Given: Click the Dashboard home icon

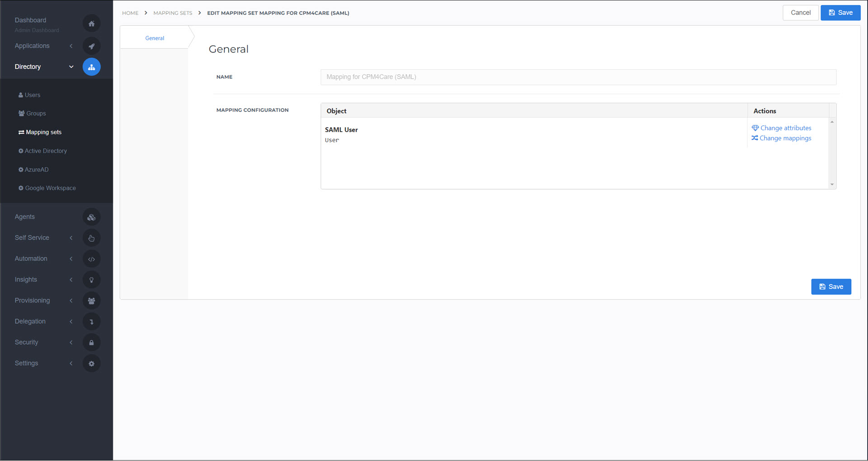Looking at the screenshot, I should [x=91, y=24].
